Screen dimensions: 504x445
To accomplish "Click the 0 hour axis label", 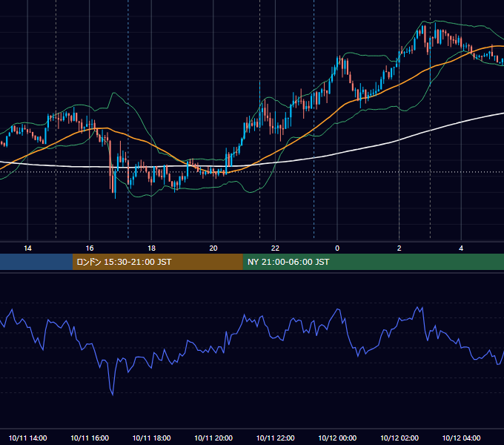I will pos(337,248).
